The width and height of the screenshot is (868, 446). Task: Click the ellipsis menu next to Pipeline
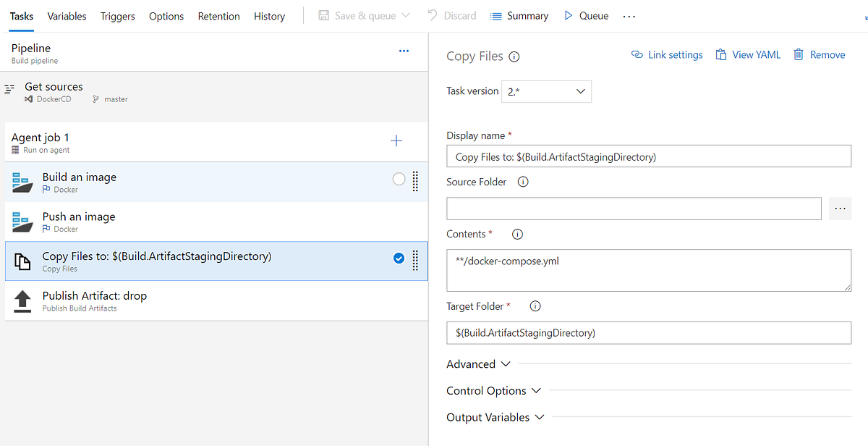point(404,51)
